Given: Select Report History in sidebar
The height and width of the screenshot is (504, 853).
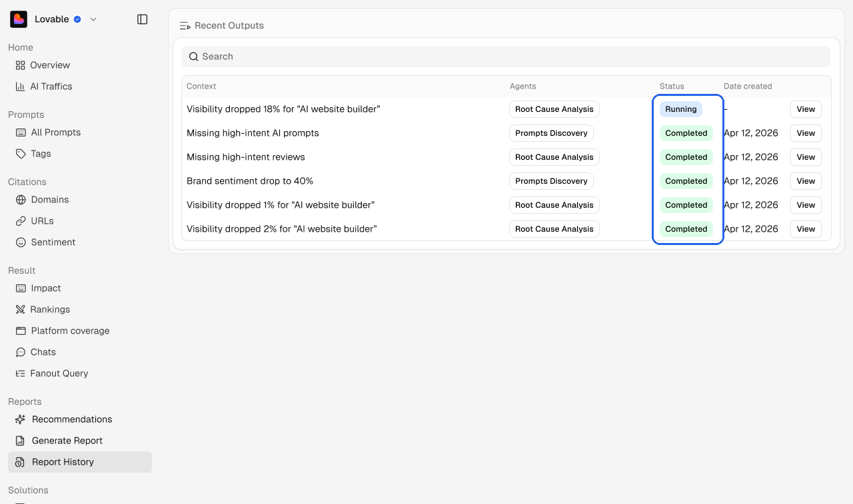Looking at the screenshot, I should point(80,462).
